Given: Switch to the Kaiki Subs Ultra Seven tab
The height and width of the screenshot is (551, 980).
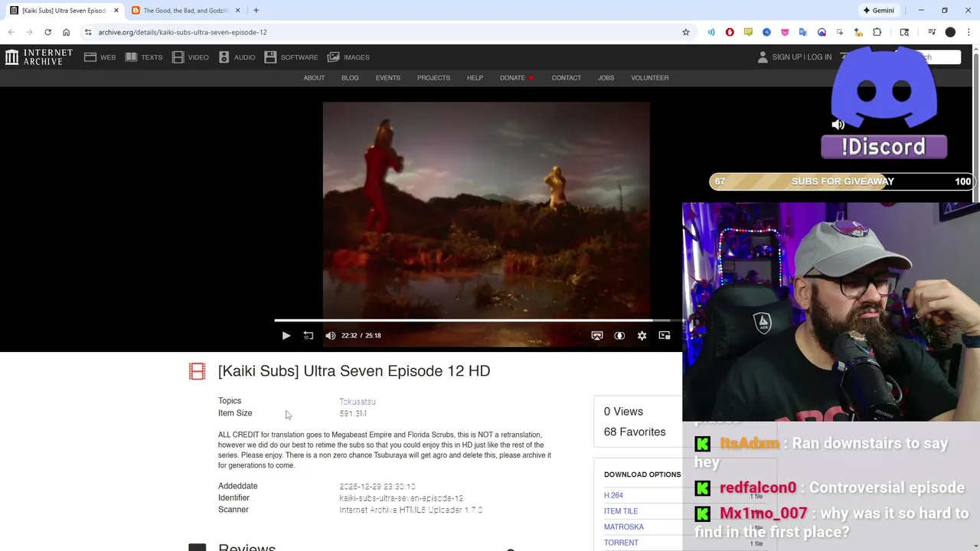Looking at the screenshot, I should pos(64,11).
